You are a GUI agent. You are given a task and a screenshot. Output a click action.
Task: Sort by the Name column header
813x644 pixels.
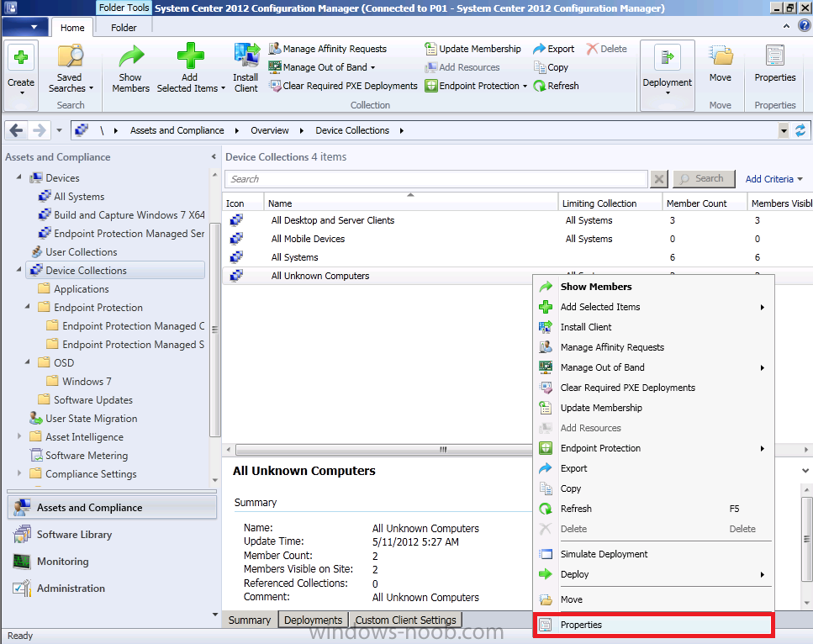coord(410,203)
